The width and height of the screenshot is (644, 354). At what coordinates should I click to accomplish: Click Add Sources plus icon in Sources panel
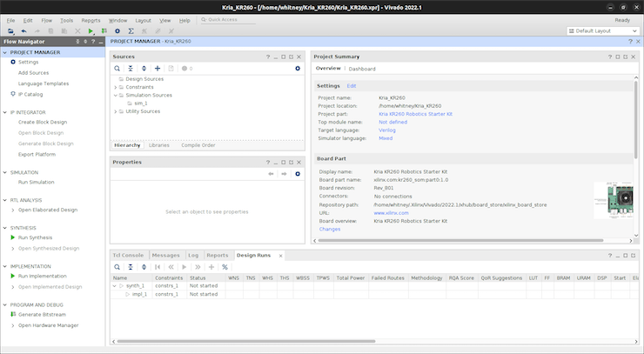(x=157, y=68)
